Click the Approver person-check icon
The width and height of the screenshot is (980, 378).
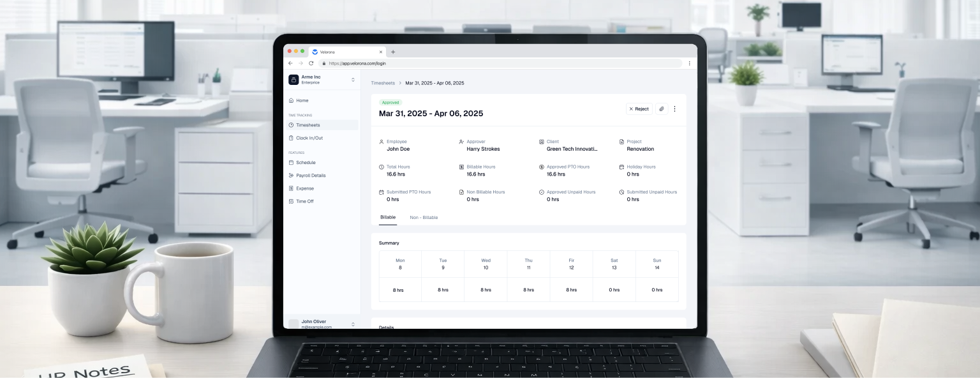tap(461, 142)
